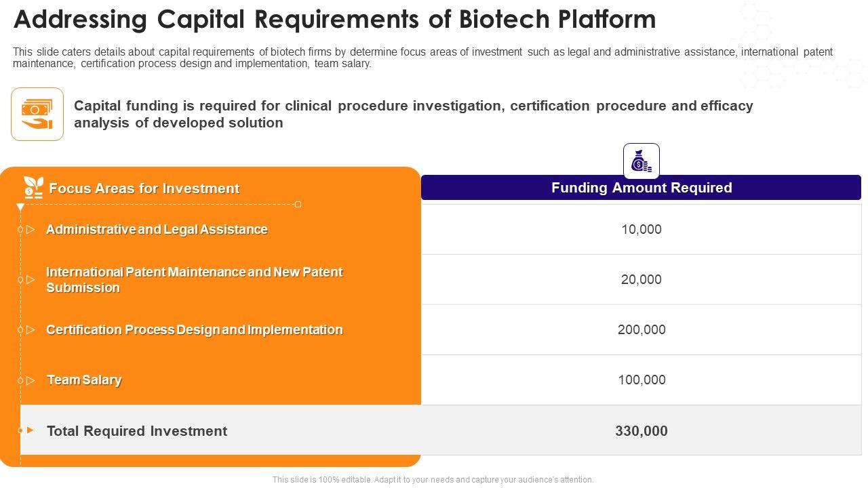The height and width of the screenshot is (488, 868).
Task: Click the 20,000 funding amount cell
Action: point(641,279)
